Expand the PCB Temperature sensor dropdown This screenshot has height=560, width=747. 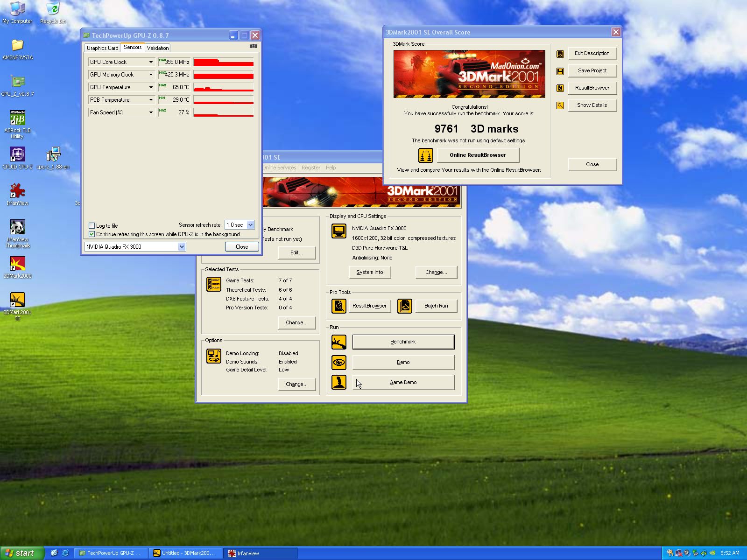pos(151,100)
